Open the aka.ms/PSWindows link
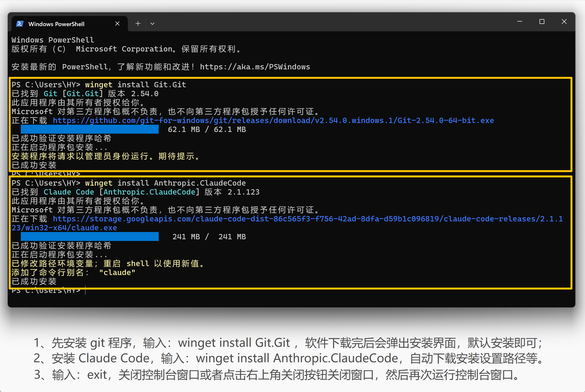 255,67
